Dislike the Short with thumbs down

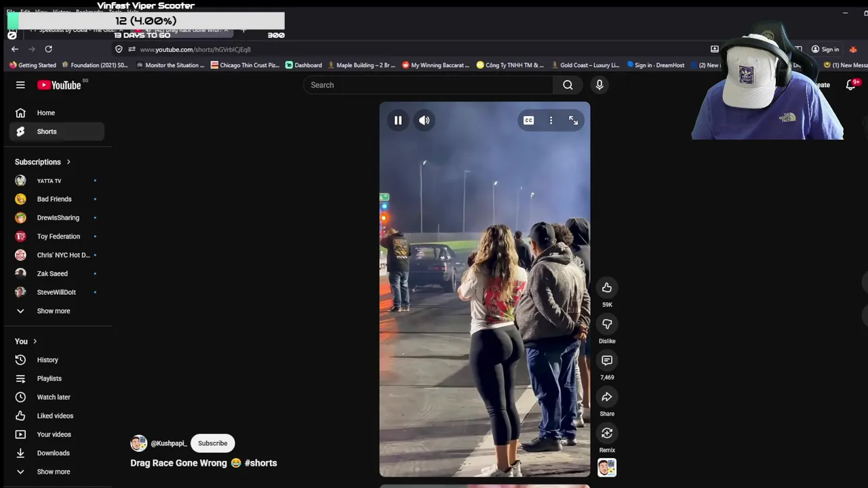click(x=607, y=324)
